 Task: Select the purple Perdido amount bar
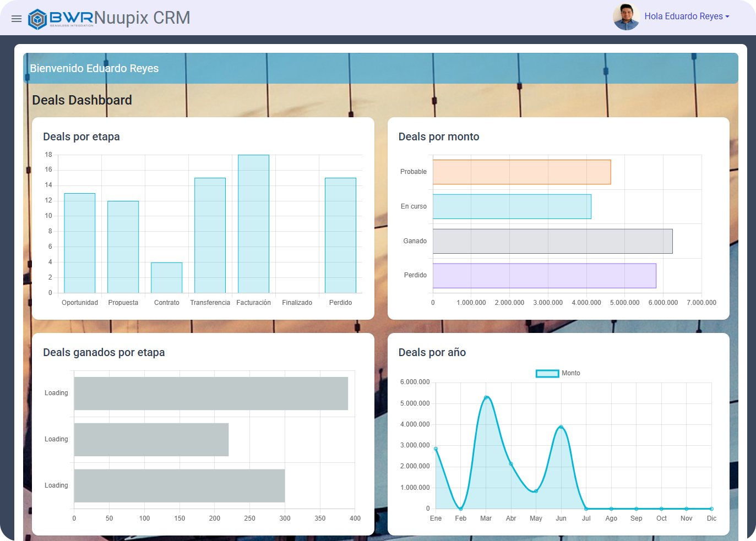pos(544,276)
